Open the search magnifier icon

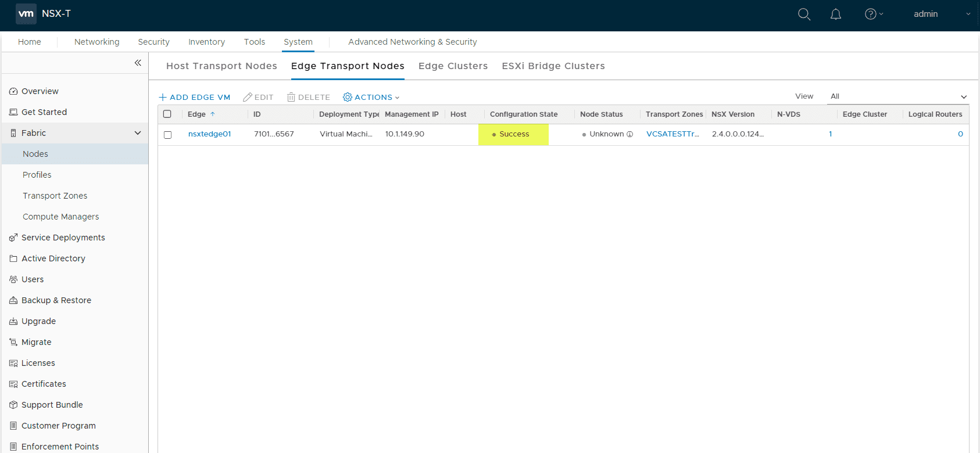[804, 14]
